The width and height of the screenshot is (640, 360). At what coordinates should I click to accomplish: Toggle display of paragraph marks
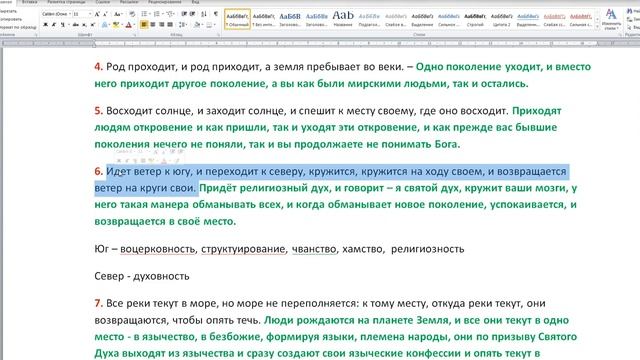click(x=216, y=14)
